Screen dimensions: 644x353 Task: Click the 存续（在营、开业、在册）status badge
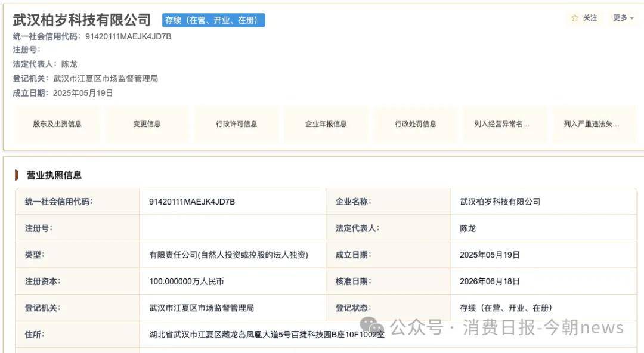(x=213, y=20)
